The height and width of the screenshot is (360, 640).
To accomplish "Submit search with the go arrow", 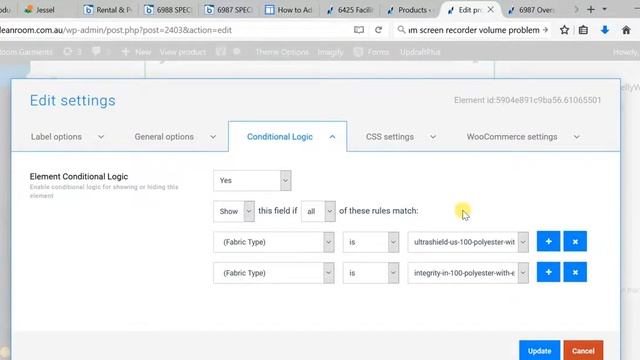I will (x=545, y=30).
